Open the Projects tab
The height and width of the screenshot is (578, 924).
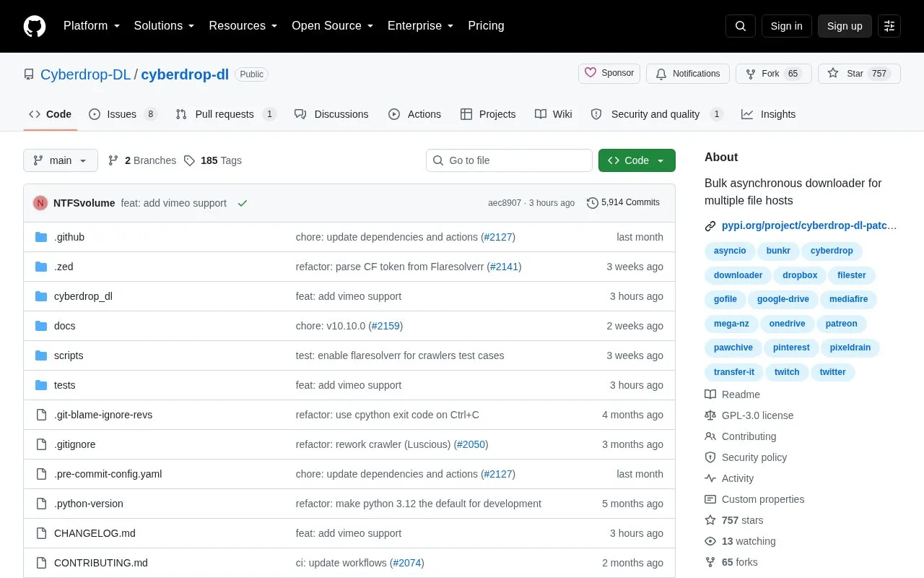488,114
